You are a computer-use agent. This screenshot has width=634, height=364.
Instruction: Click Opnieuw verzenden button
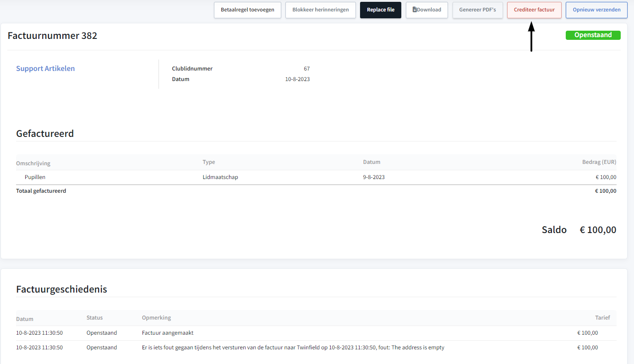(596, 10)
